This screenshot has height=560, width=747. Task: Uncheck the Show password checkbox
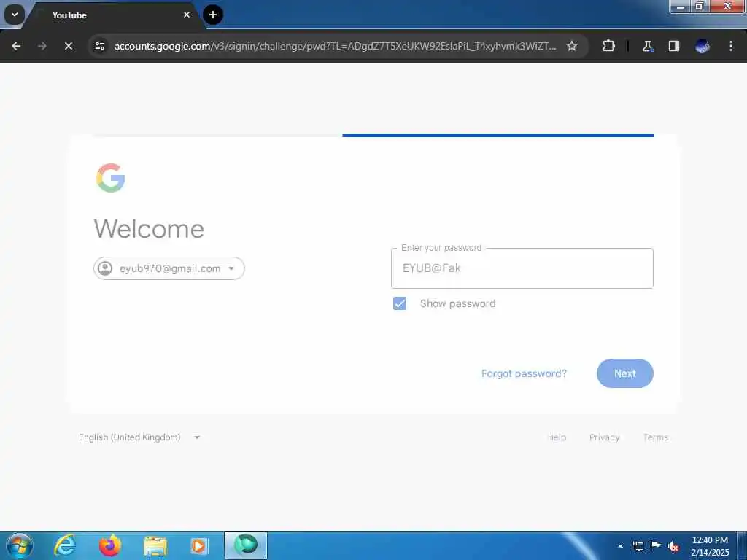tap(400, 303)
